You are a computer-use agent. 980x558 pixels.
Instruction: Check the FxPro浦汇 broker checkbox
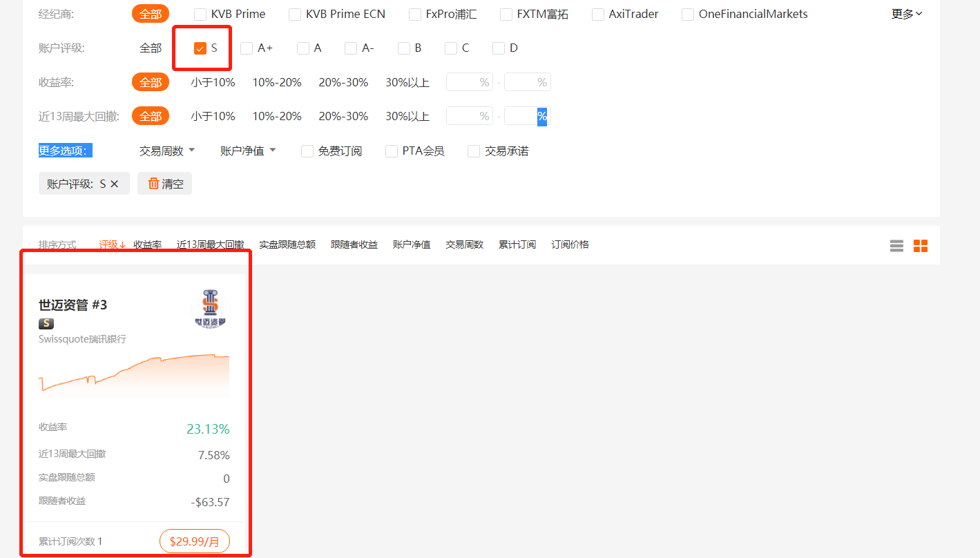pyautogui.click(x=415, y=15)
